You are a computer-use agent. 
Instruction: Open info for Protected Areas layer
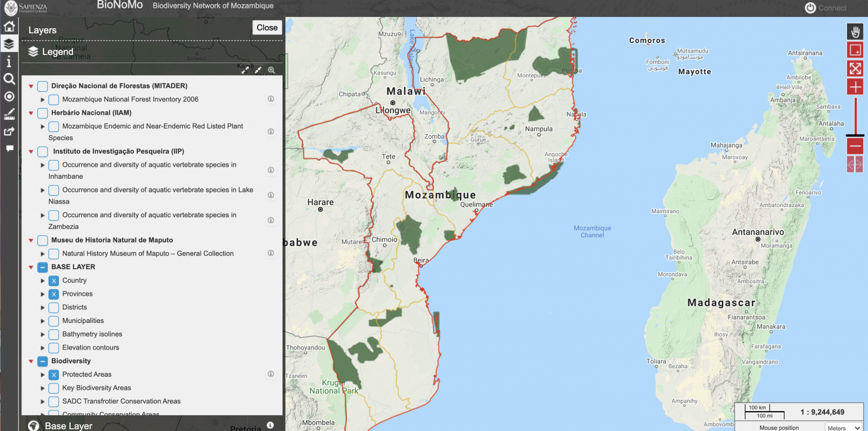pos(271,374)
